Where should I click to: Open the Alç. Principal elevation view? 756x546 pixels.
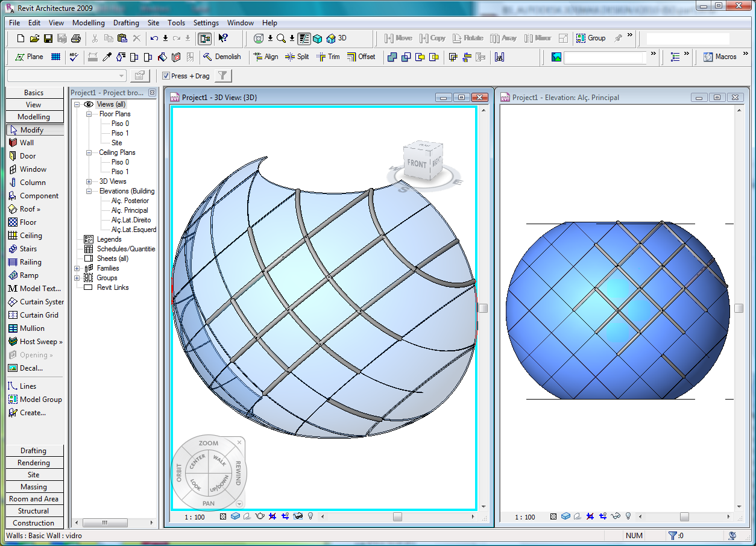click(130, 210)
